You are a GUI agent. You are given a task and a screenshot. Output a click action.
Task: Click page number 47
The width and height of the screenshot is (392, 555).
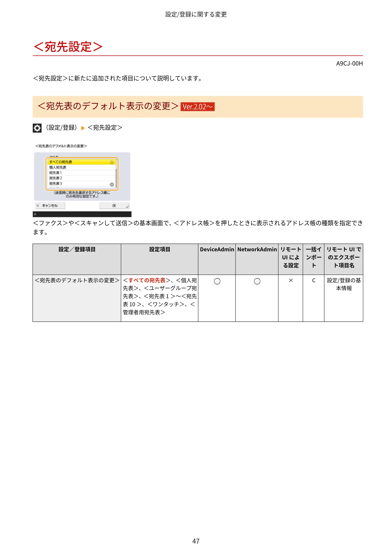click(196, 541)
